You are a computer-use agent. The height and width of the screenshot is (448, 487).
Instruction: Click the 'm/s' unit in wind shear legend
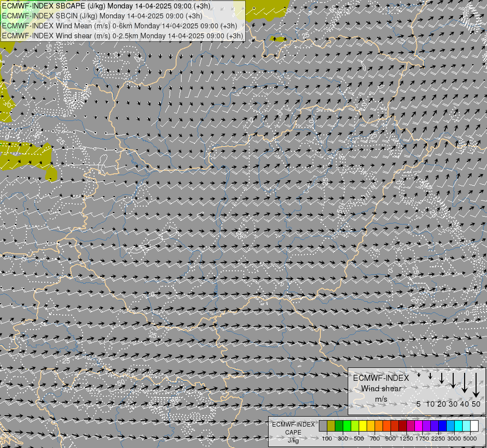381,399
